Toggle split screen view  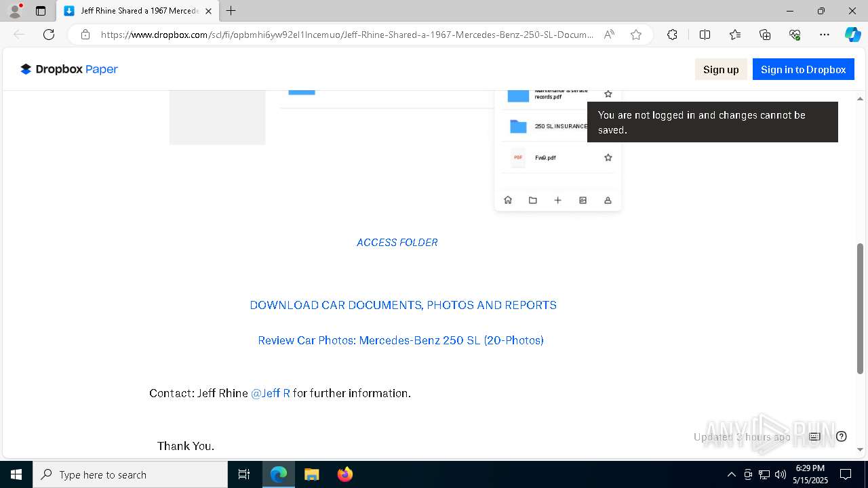(x=705, y=35)
